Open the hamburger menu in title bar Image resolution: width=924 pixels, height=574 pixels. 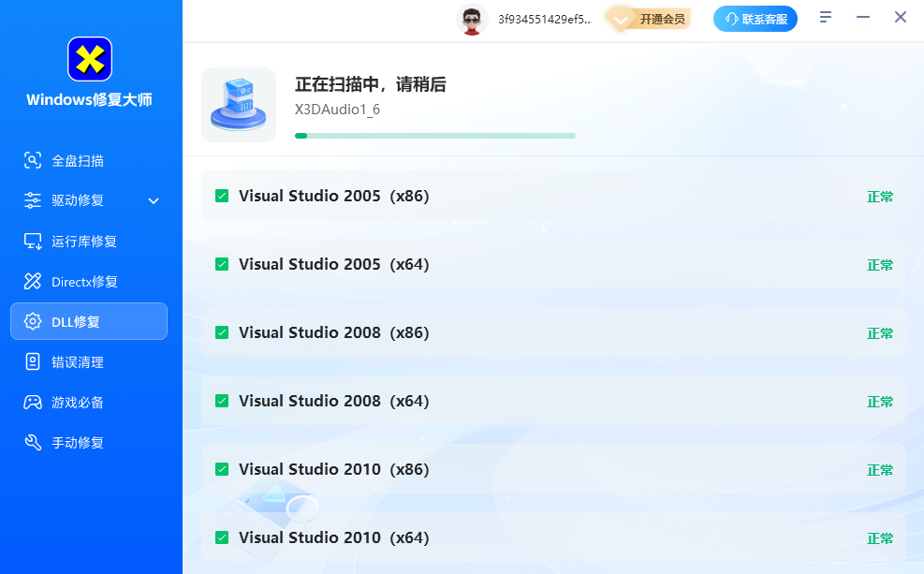(826, 17)
